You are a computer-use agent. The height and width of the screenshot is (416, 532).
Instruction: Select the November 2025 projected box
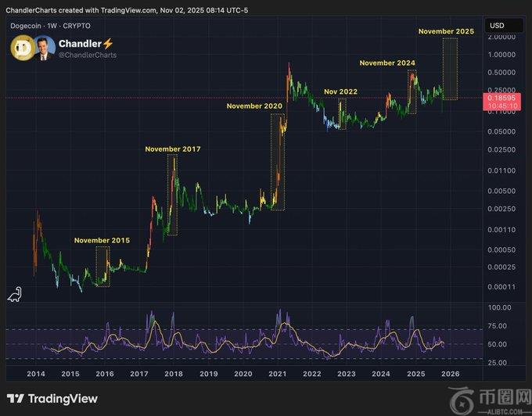click(450, 69)
